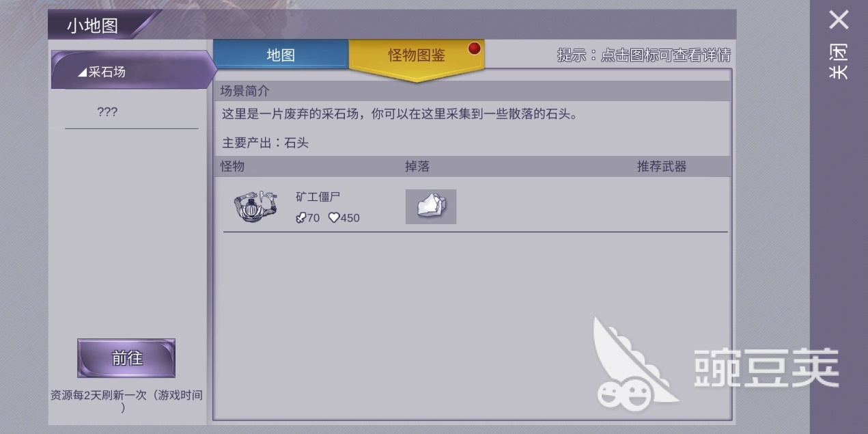Close the minimap with the X icon
Viewport: 868px width, 434px height.
point(839,20)
